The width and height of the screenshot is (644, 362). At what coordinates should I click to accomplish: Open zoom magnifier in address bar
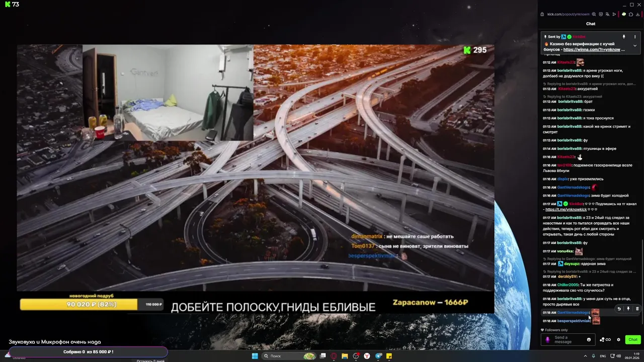pos(594,14)
